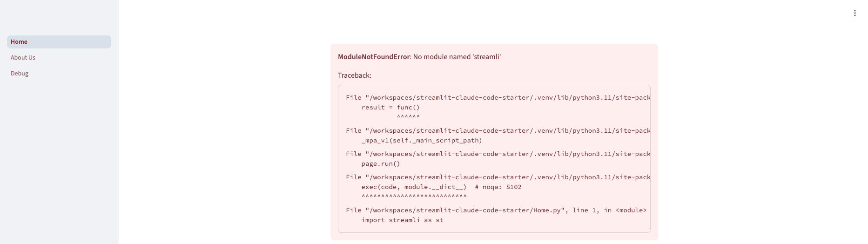
Task: Click the caret markers under func()
Action: [408, 117]
